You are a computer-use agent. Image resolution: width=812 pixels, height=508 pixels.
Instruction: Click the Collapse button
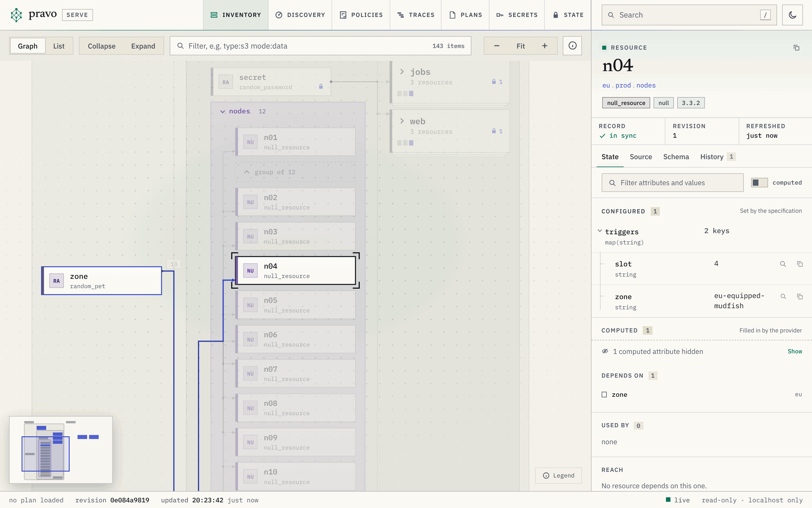tap(101, 46)
